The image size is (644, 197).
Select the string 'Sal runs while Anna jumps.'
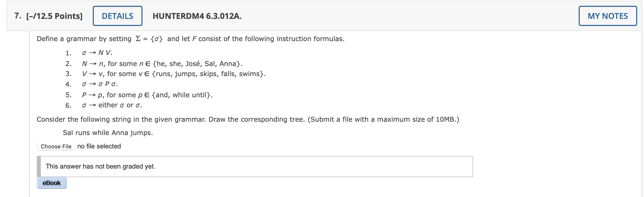pos(108,132)
